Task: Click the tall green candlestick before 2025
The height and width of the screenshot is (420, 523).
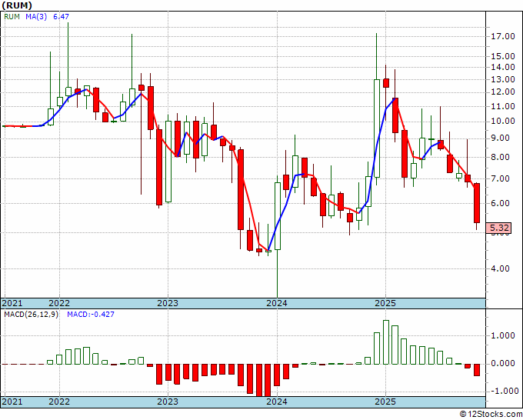Action: tap(377, 128)
